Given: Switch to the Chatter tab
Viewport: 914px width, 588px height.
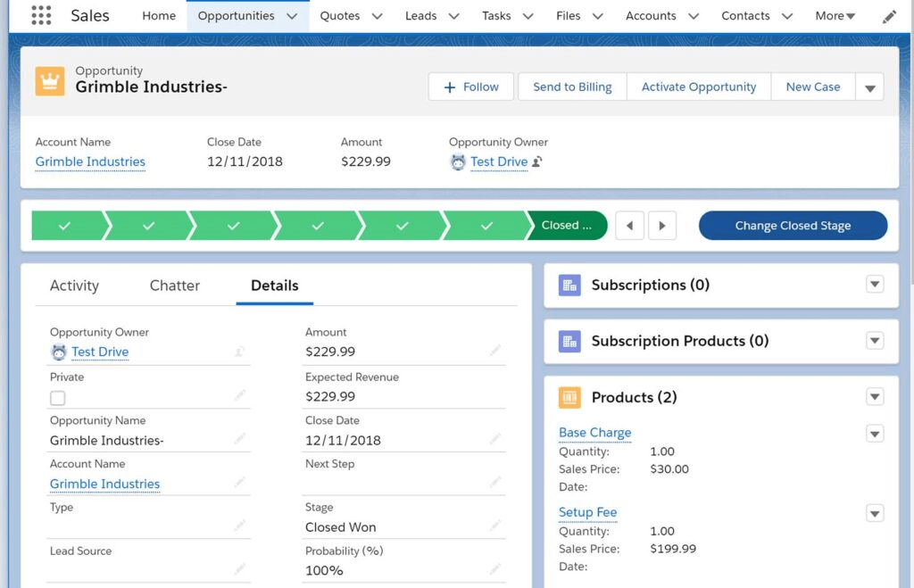Looking at the screenshot, I should click(173, 286).
